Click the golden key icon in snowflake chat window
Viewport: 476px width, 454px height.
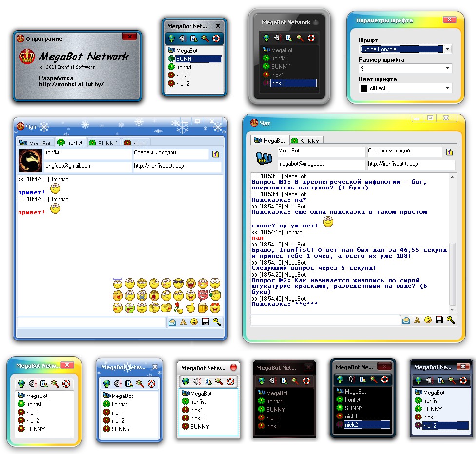(217, 322)
